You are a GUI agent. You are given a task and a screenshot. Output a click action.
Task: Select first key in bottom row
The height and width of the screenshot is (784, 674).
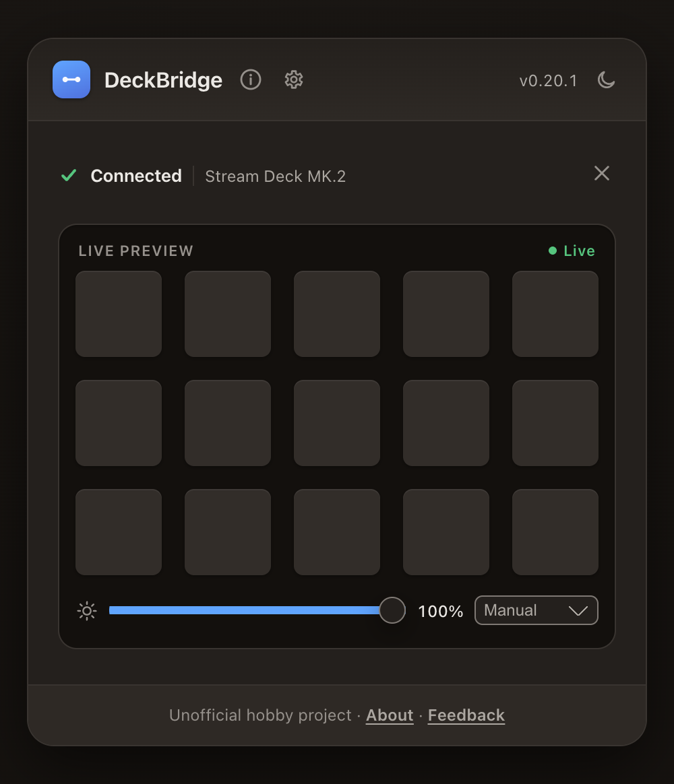119,532
